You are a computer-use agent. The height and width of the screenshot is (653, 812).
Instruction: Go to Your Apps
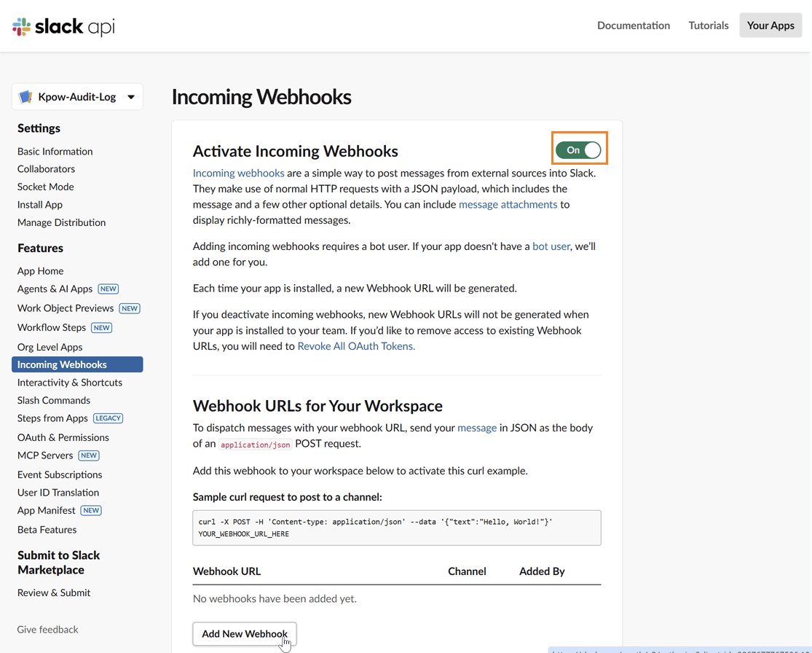[770, 26]
